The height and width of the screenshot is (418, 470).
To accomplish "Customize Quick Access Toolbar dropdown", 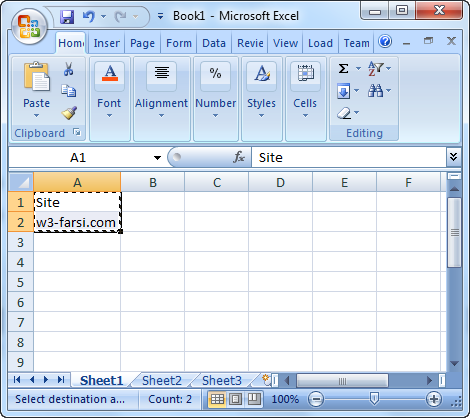I will pos(161,16).
